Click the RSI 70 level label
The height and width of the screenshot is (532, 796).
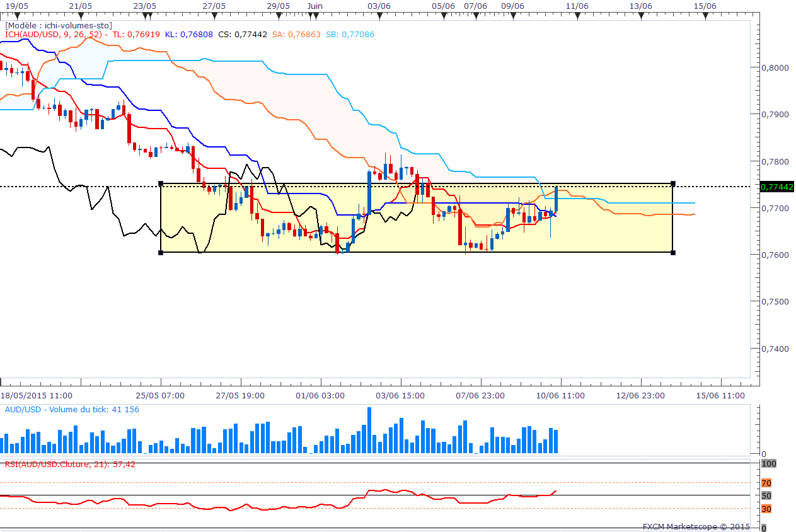pos(766,483)
